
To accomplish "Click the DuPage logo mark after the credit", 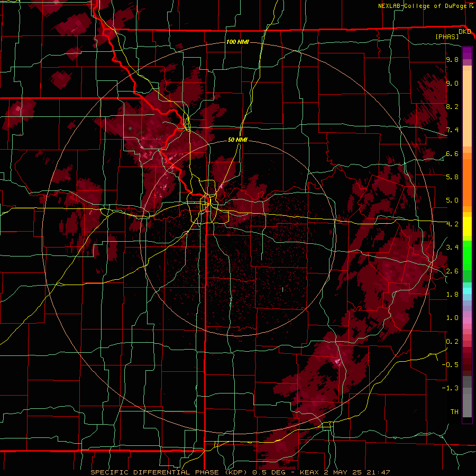I will coord(471,6).
